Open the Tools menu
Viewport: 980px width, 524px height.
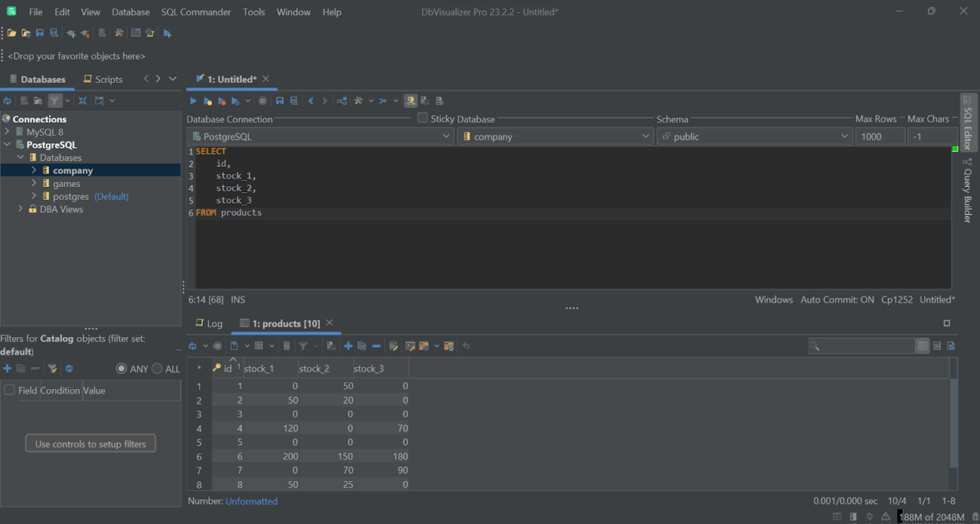tap(254, 12)
